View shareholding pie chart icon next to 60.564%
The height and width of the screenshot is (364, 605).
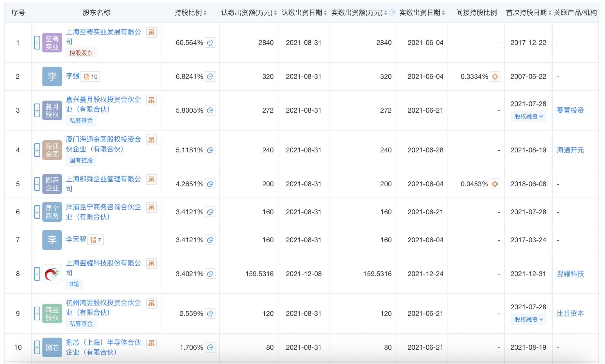point(211,42)
